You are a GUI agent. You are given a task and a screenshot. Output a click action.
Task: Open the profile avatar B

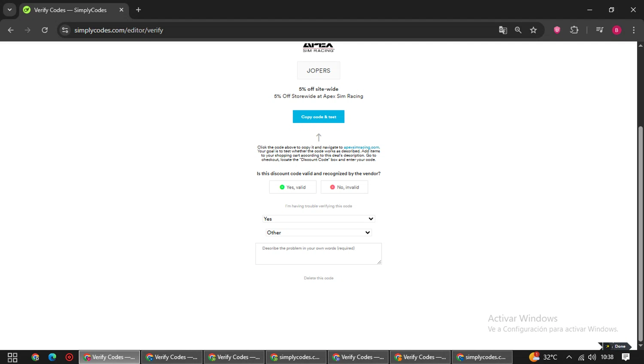coord(617,30)
